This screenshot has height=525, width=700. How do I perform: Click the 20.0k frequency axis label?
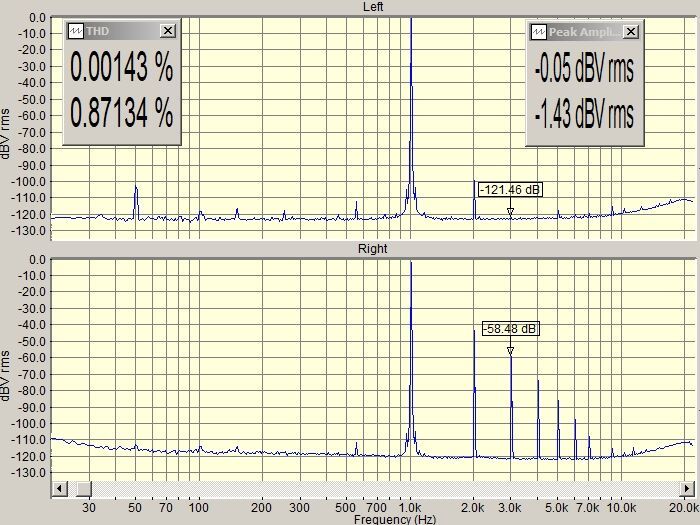click(685, 508)
